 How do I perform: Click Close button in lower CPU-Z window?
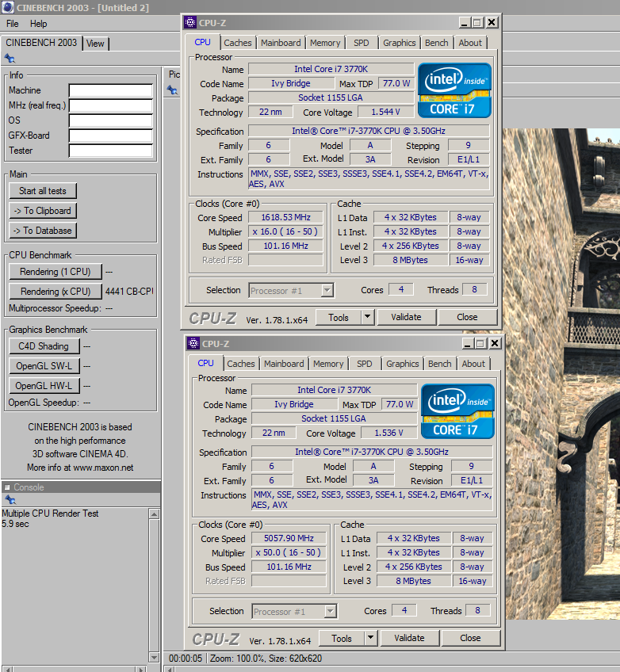470,639
